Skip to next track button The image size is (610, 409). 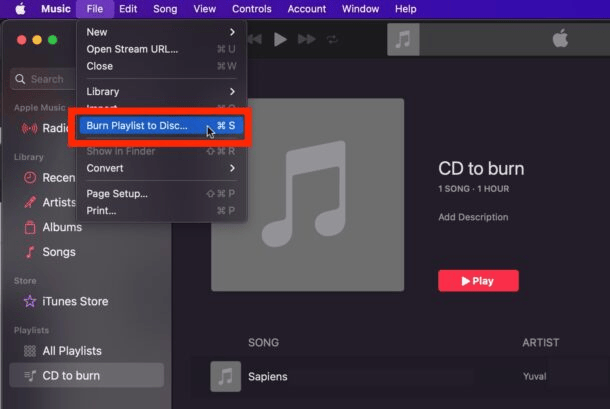(307, 39)
